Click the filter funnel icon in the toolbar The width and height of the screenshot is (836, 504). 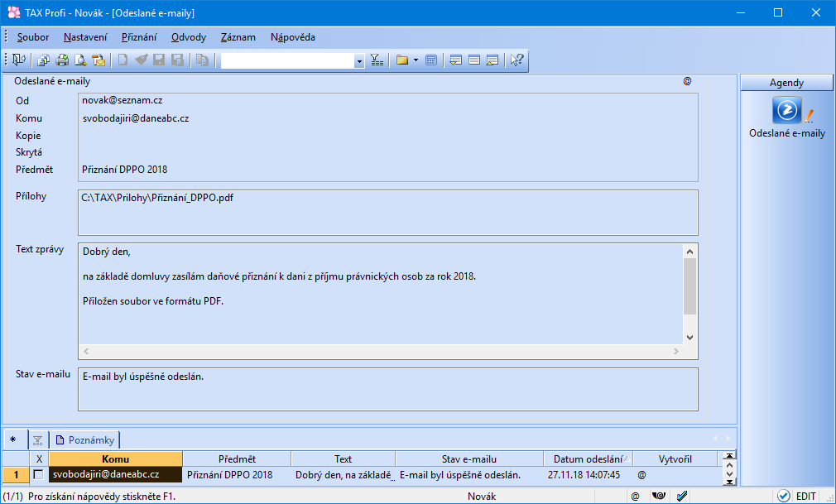377,60
